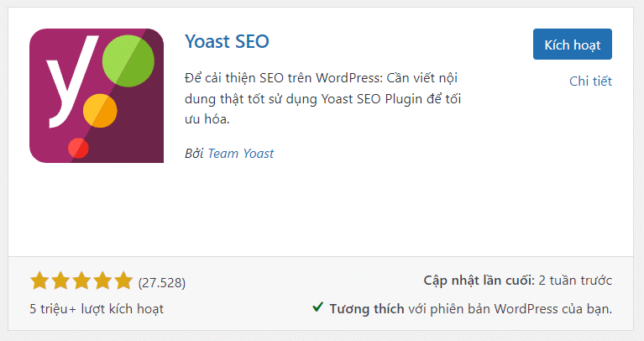Click the plugin description paragraph
Viewport: 644px width, 341px height.
pyautogui.click(x=322, y=98)
